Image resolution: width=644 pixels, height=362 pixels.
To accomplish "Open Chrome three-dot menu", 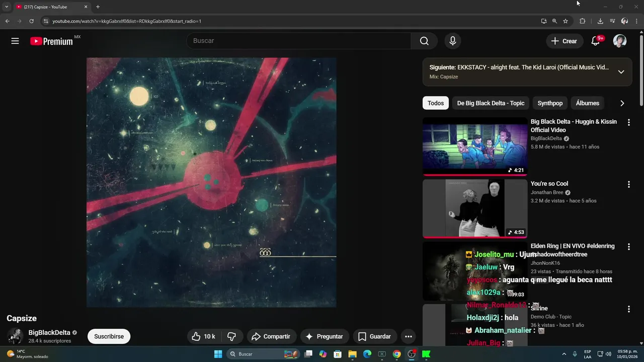I will pyautogui.click(x=637, y=21).
